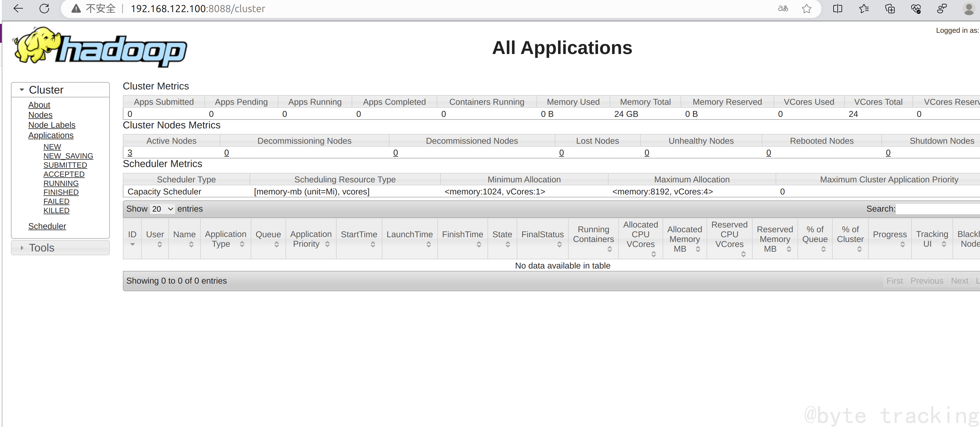Open the Node Labels page
Viewport: 980px width, 427px height.
[x=52, y=125]
